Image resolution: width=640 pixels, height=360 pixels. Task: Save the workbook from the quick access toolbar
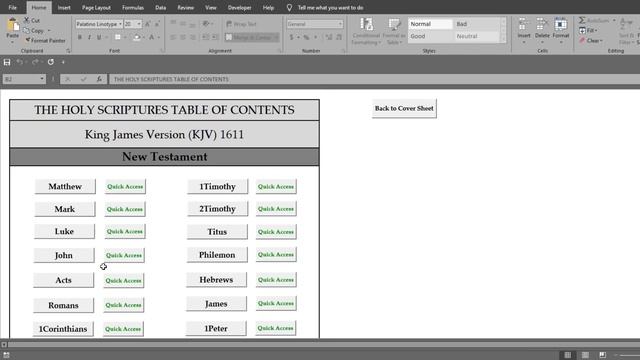point(7,62)
